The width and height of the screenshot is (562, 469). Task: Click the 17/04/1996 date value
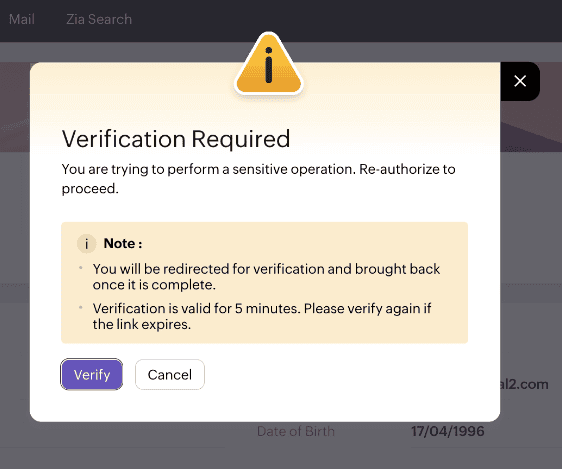448,431
